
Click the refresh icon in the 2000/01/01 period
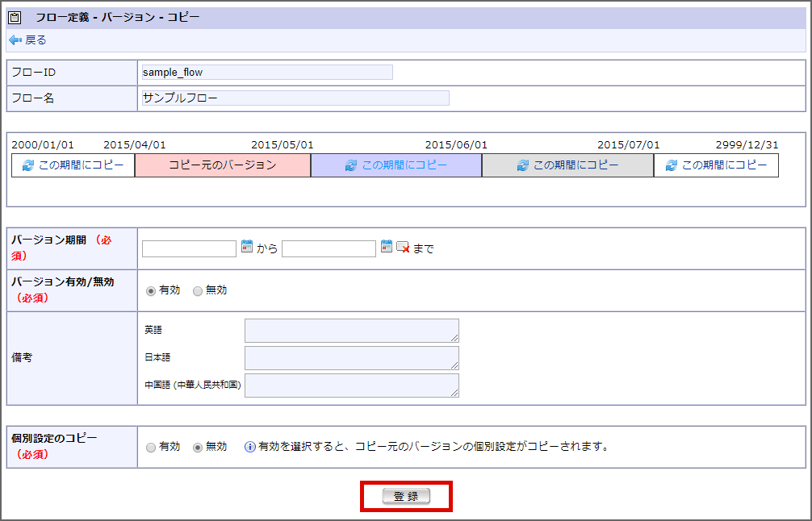click(28, 165)
